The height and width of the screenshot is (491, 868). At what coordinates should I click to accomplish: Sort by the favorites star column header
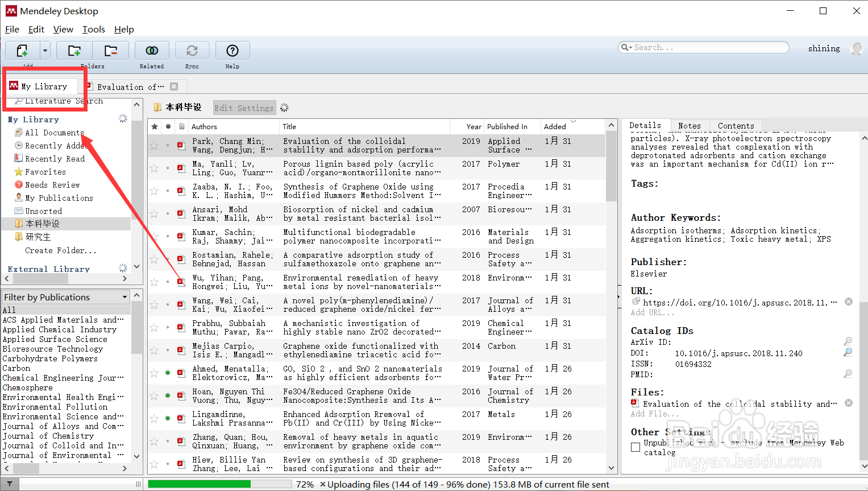point(154,126)
